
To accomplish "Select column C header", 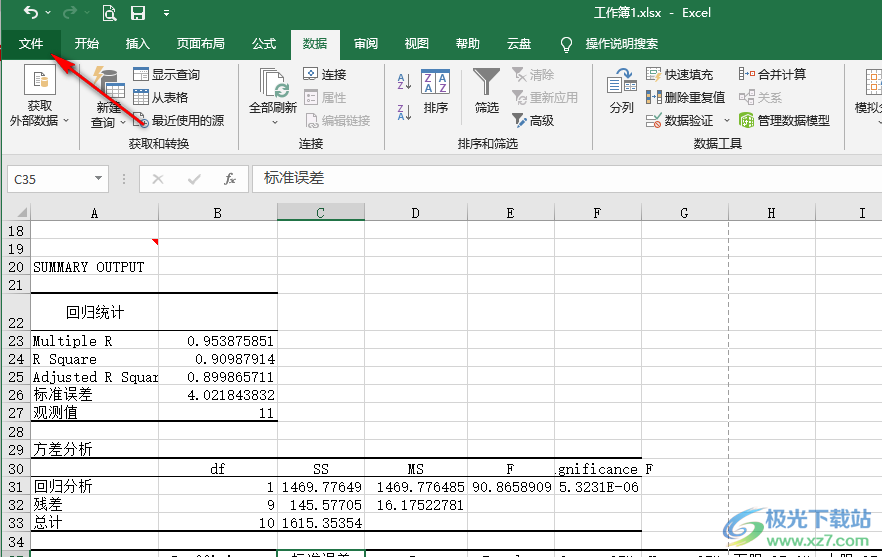I will point(321,213).
